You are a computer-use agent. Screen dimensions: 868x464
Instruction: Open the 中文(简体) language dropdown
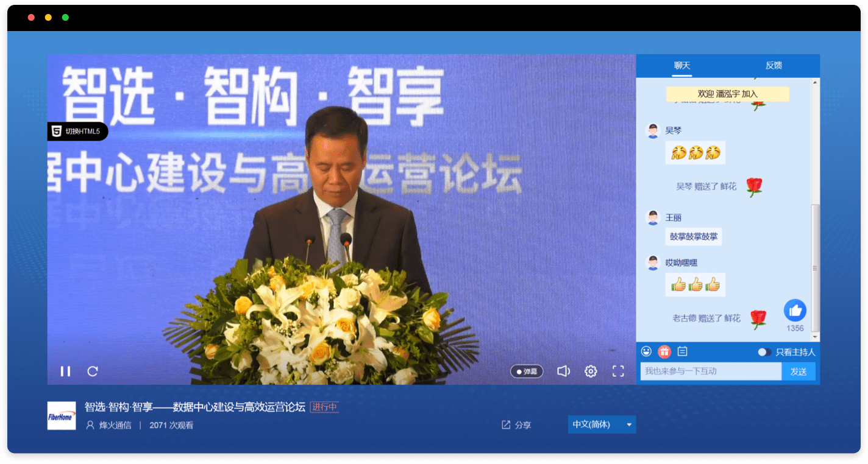(x=592, y=424)
